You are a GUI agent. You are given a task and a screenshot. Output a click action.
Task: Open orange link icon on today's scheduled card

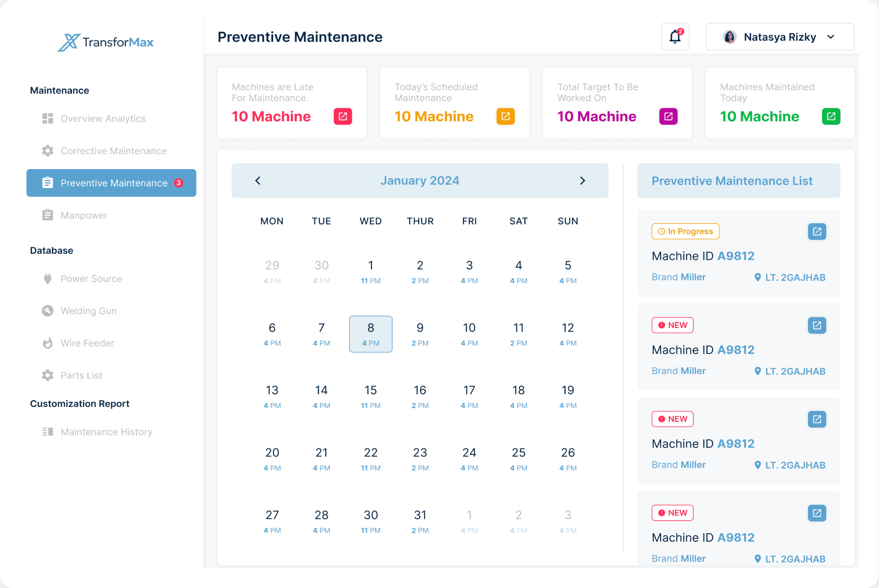click(505, 117)
